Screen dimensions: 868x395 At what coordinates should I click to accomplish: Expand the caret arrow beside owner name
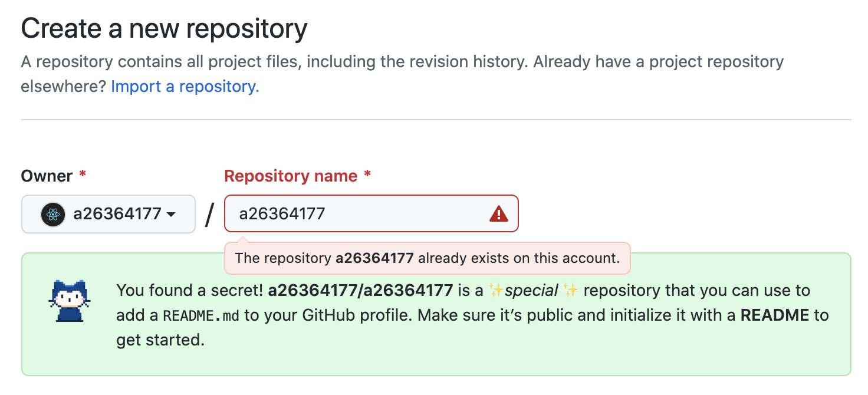click(171, 214)
